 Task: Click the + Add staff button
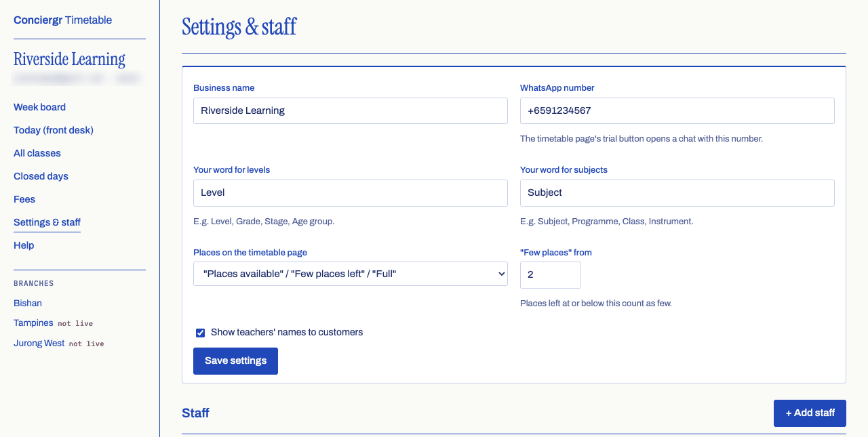point(810,413)
